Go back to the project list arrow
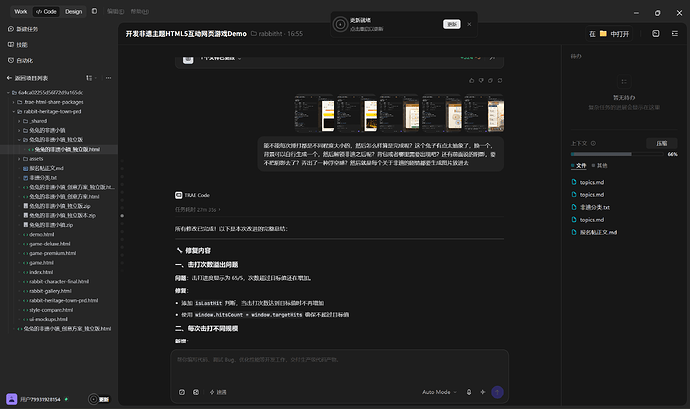The height and width of the screenshot is (409, 690). (x=9, y=78)
